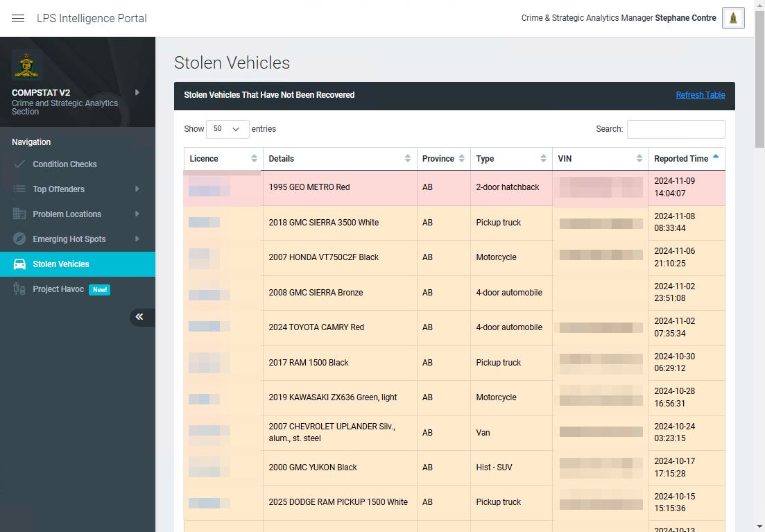
Task: Click the LPS Intelligence Portal title
Action: tap(92, 18)
